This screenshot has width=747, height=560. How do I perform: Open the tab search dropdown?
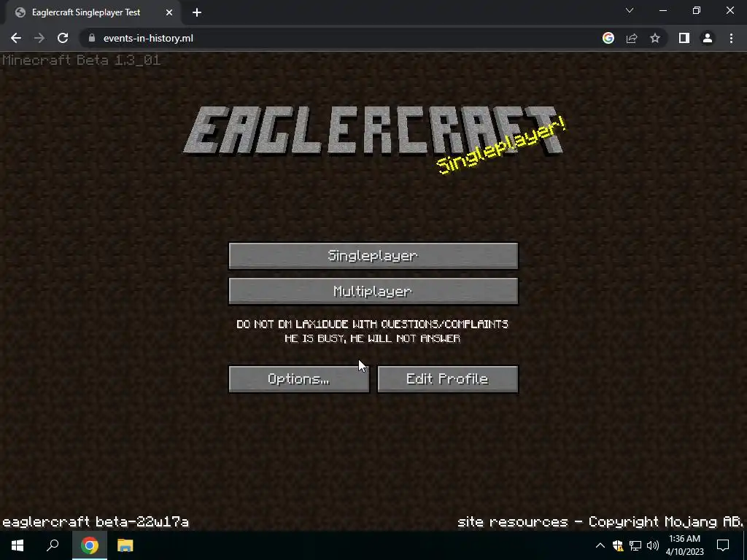[630, 10]
